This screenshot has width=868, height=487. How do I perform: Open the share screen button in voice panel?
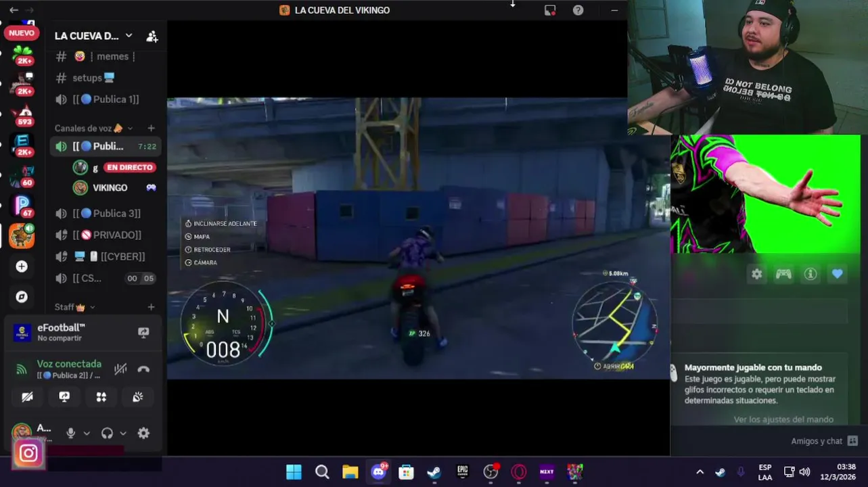[x=64, y=397]
